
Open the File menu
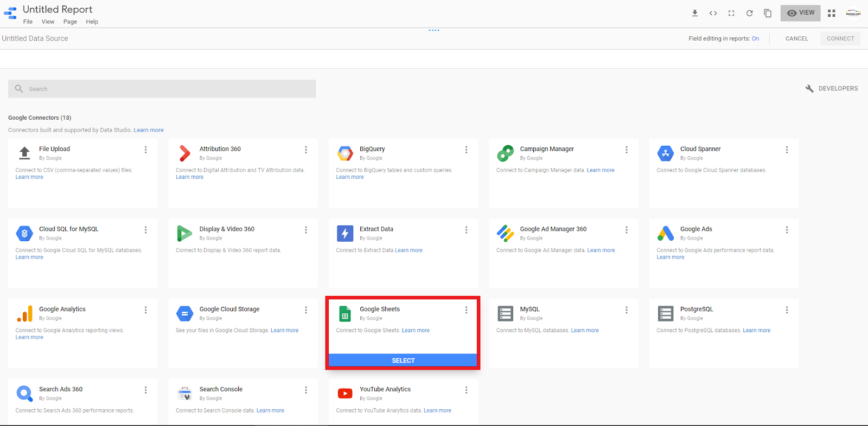coord(28,22)
